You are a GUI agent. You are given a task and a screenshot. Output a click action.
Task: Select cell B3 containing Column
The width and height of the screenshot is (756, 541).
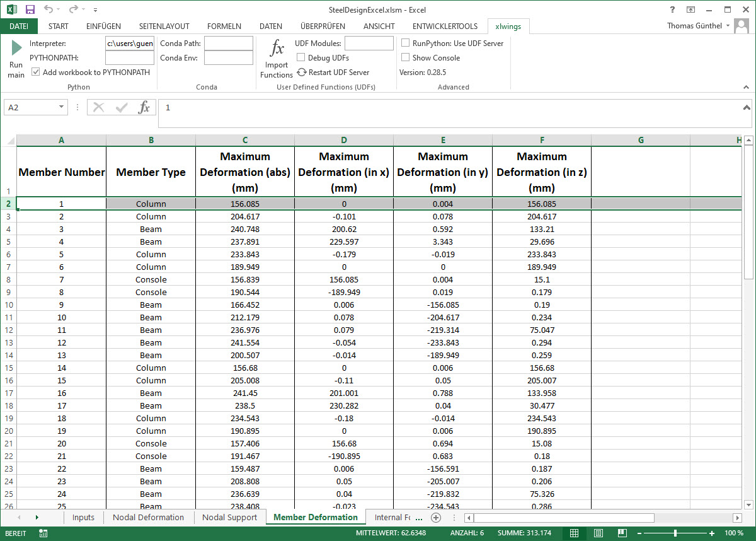coord(151,216)
